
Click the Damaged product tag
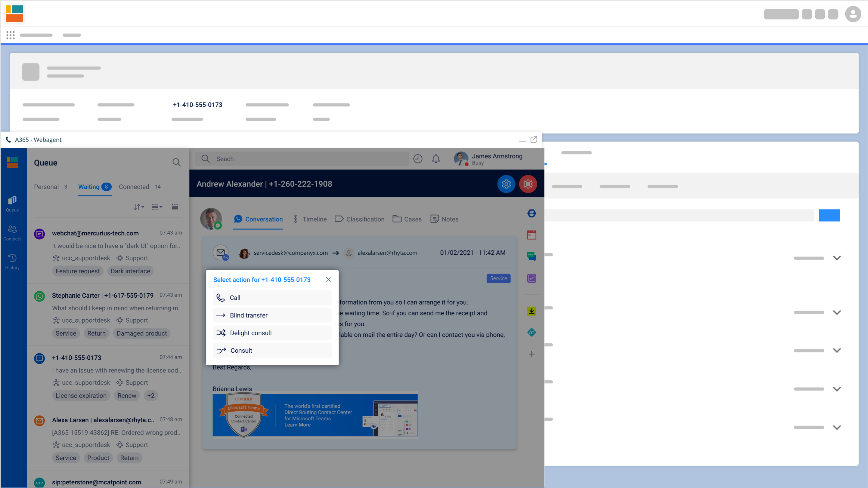coord(141,333)
